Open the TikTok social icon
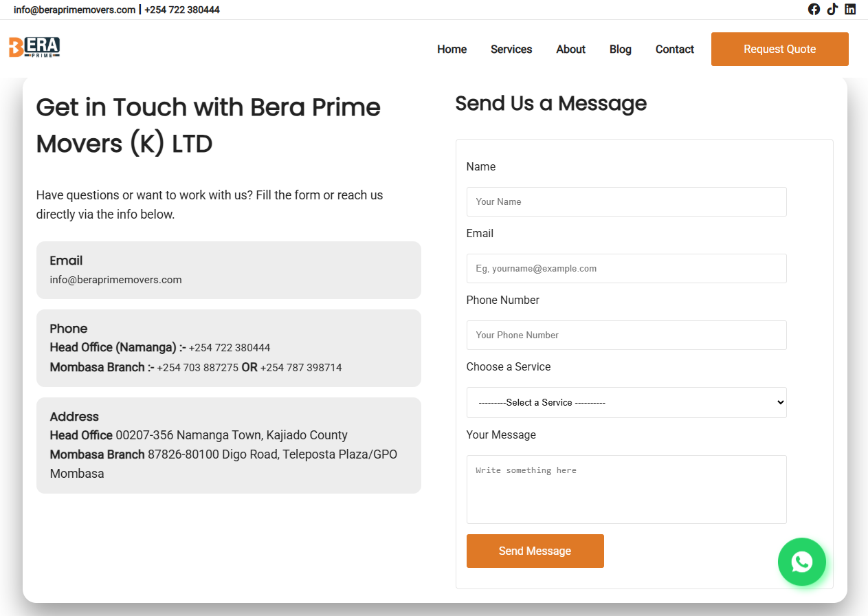 click(x=832, y=10)
